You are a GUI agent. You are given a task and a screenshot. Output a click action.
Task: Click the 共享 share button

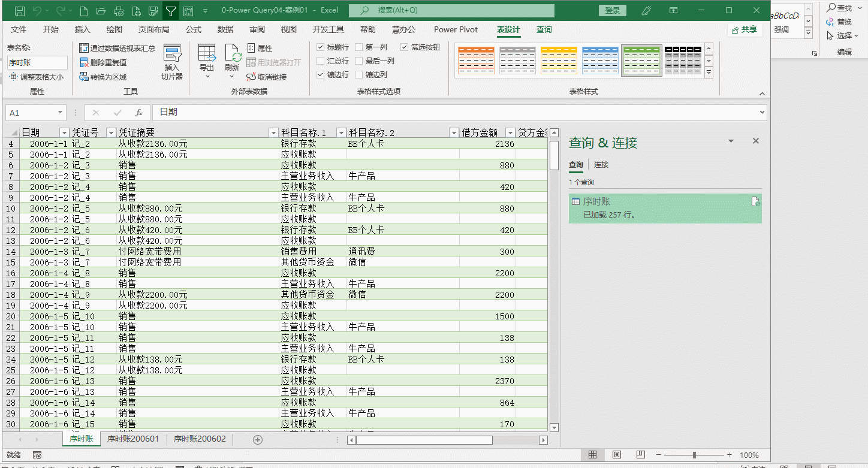pos(745,29)
